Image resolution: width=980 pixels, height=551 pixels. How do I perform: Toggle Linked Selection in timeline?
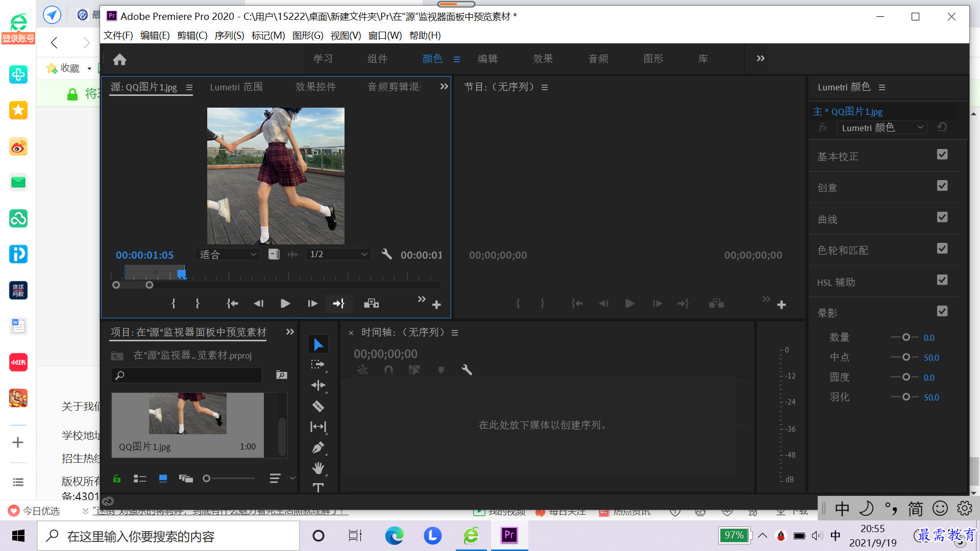pyautogui.click(x=414, y=370)
